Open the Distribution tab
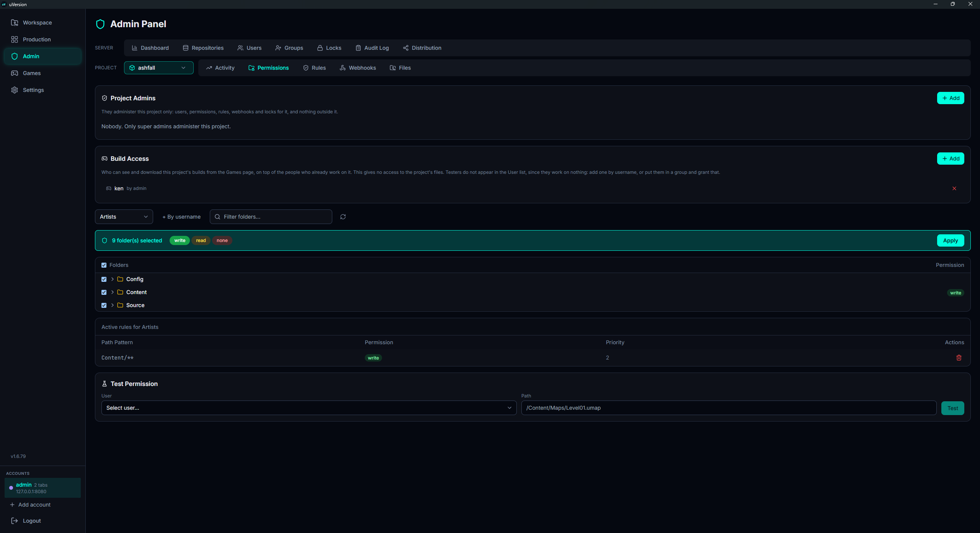 422,48
